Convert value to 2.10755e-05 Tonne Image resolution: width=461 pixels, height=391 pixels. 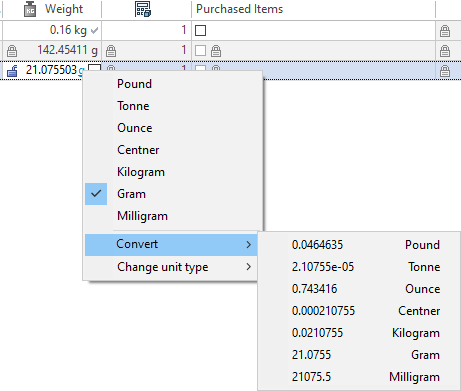(359, 267)
